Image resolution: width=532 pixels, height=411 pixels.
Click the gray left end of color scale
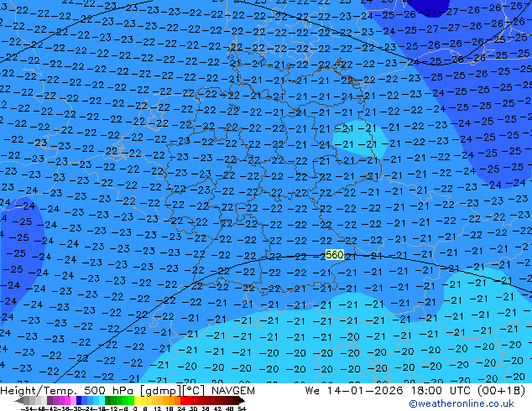coord(19,400)
